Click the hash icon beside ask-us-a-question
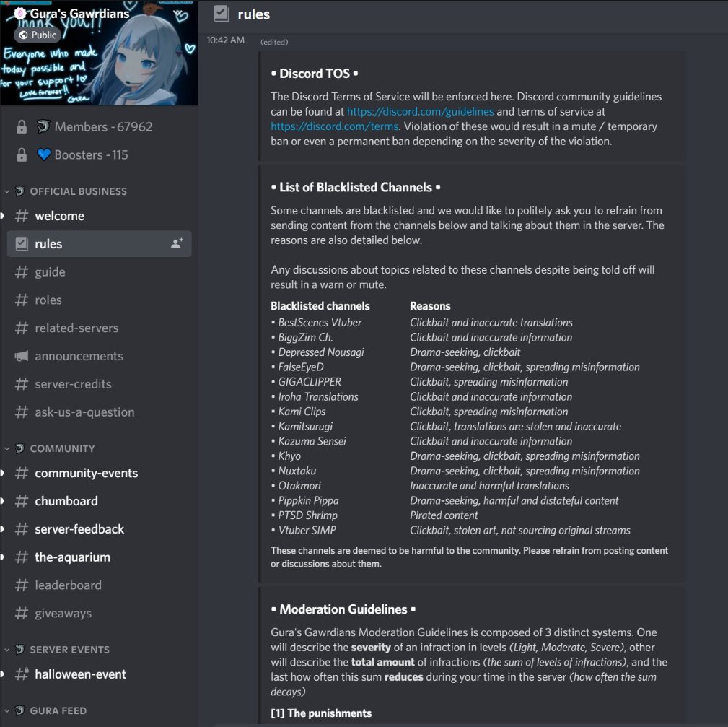Image resolution: width=728 pixels, height=727 pixels. (22, 412)
